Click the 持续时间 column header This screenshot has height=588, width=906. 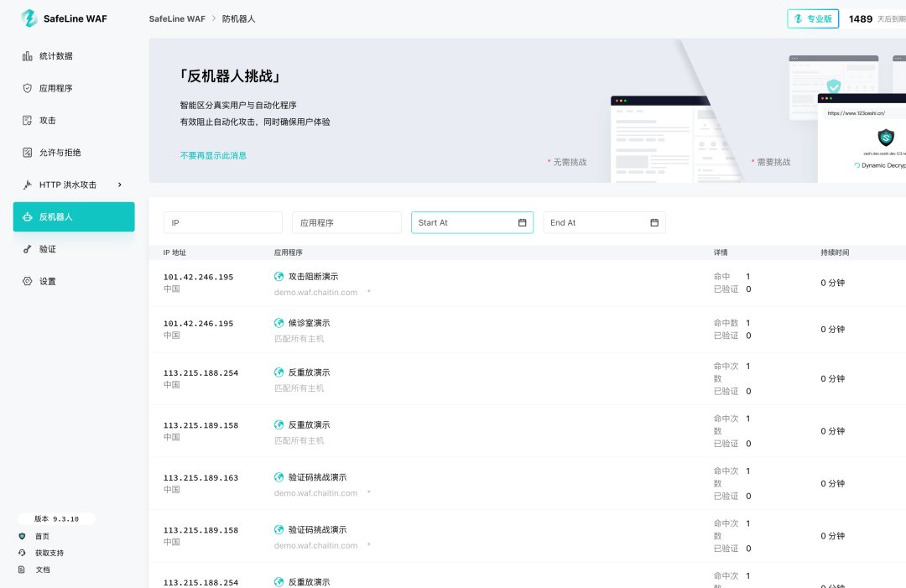(835, 252)
